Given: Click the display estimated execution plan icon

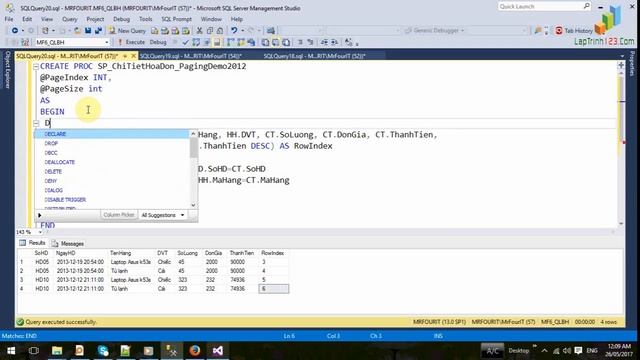Looking at the screenshot, I should [196, 42].
